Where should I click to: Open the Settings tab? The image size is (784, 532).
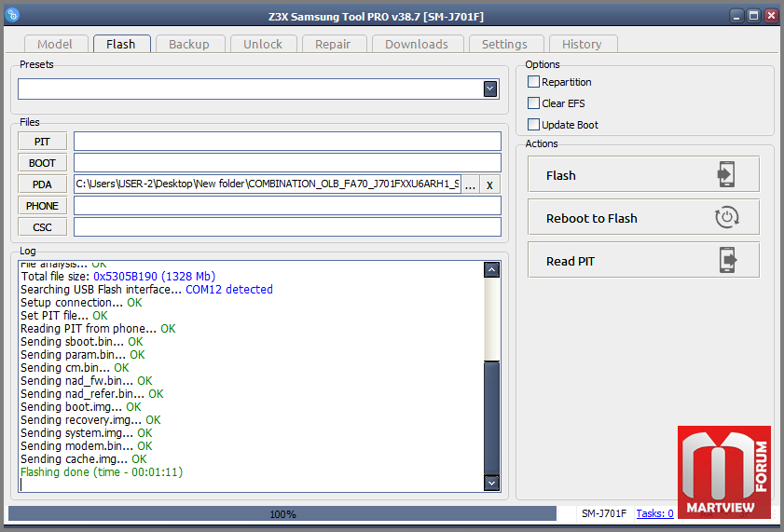click(505, 44)
